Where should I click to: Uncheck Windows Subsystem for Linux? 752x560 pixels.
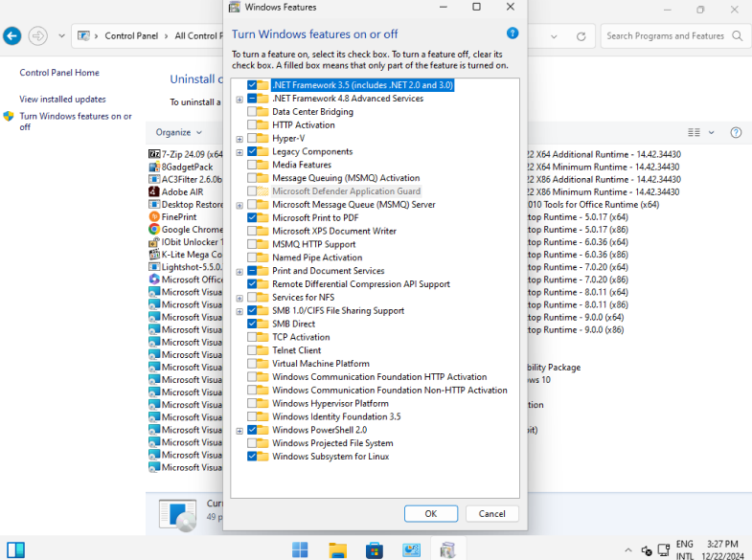click(252, 457)
